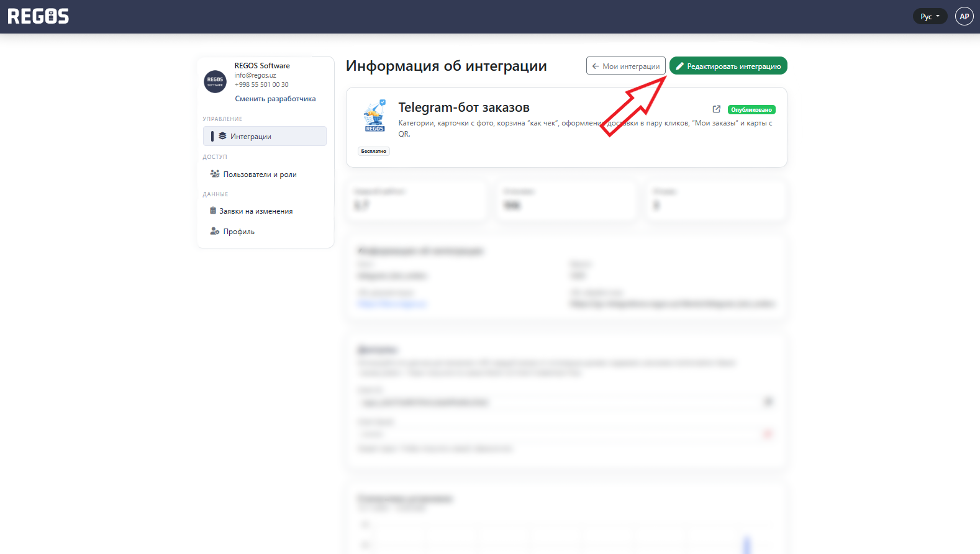
Task: Open Пользователи и роли section
Action: [x=260, y=175]
